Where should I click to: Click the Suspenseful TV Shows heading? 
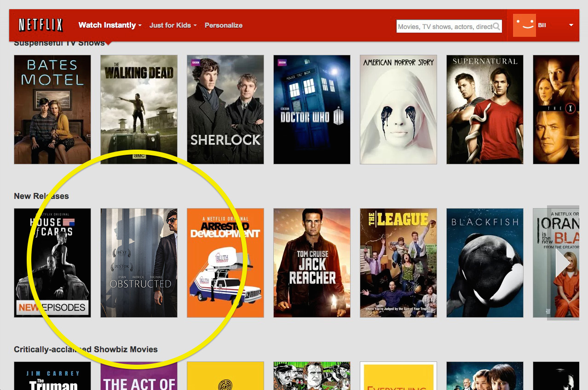pyautogui.click(x=59, y=43)
